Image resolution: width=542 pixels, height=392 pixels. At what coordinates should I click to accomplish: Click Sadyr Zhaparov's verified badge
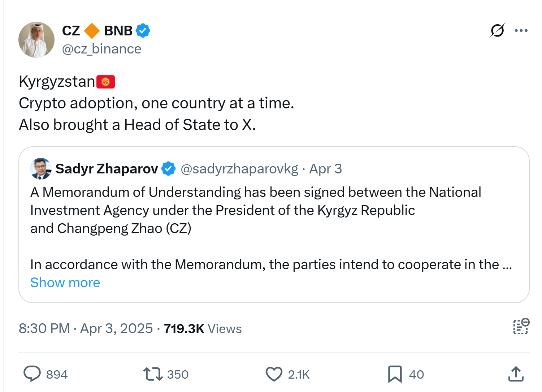[168, 169]
